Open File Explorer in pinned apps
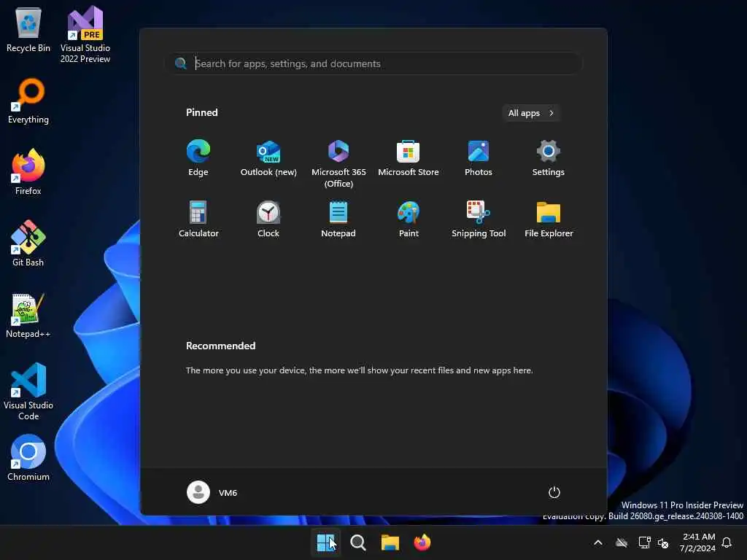 click(549, 219)
